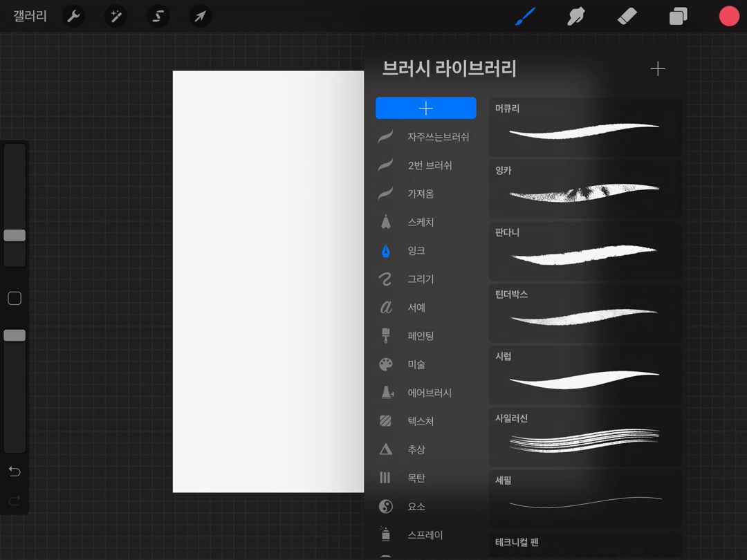Add new brush with top-right plus
The image size is (747, 560).
(658, 68)
